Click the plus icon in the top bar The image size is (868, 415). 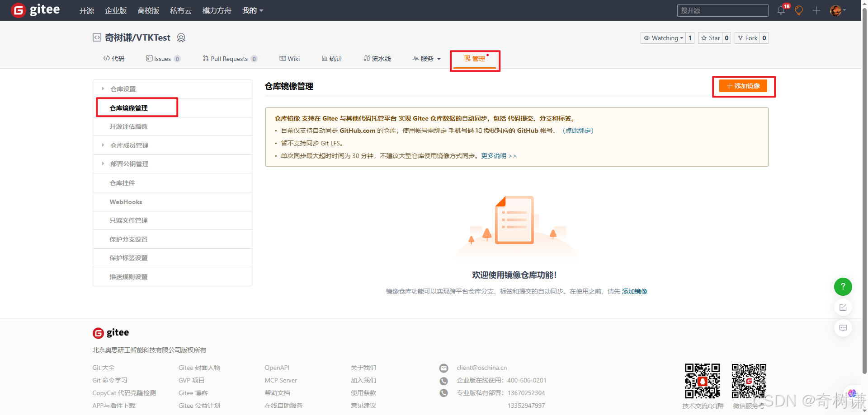816,10
